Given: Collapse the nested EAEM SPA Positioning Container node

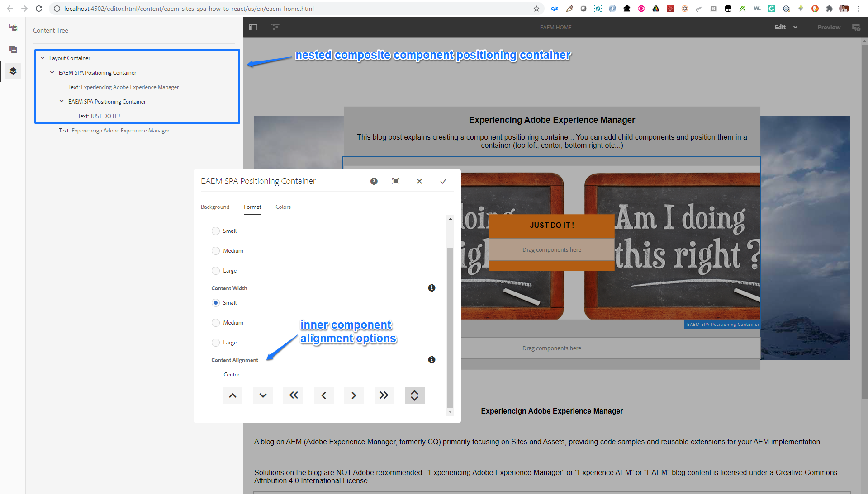Looking at the screenshot, I should (x=62, y=101).
